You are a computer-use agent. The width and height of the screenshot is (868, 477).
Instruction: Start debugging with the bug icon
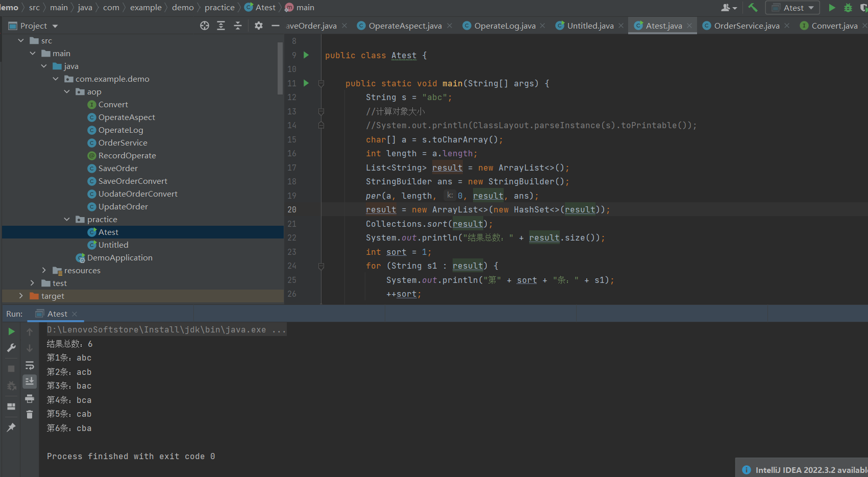tap(848, 8)
